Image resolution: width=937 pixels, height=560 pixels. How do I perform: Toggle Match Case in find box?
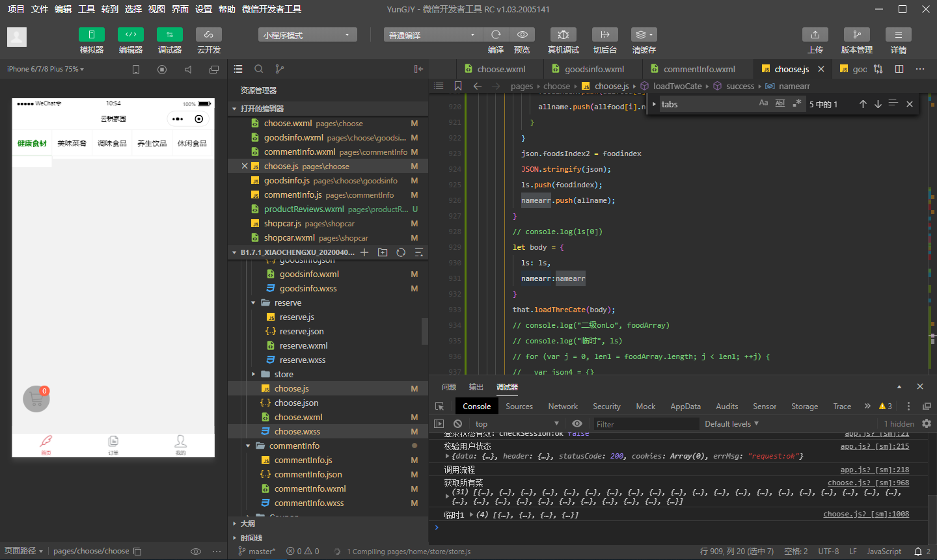point(763,103)
